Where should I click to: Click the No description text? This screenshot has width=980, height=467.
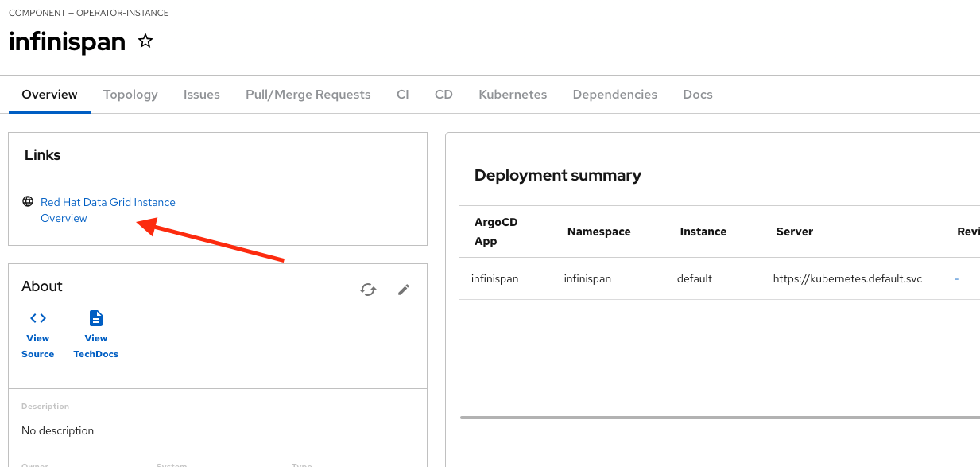pyautogui.click(x=58, y=430)
